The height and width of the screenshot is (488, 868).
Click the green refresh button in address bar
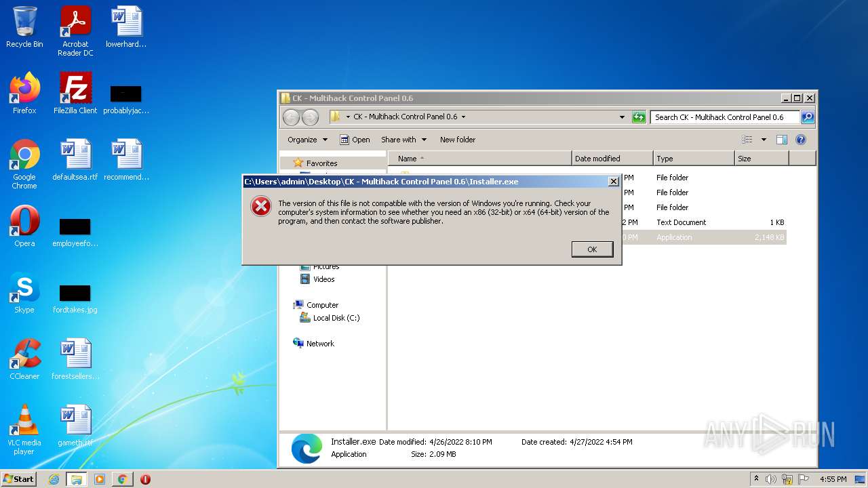(639, 117)
